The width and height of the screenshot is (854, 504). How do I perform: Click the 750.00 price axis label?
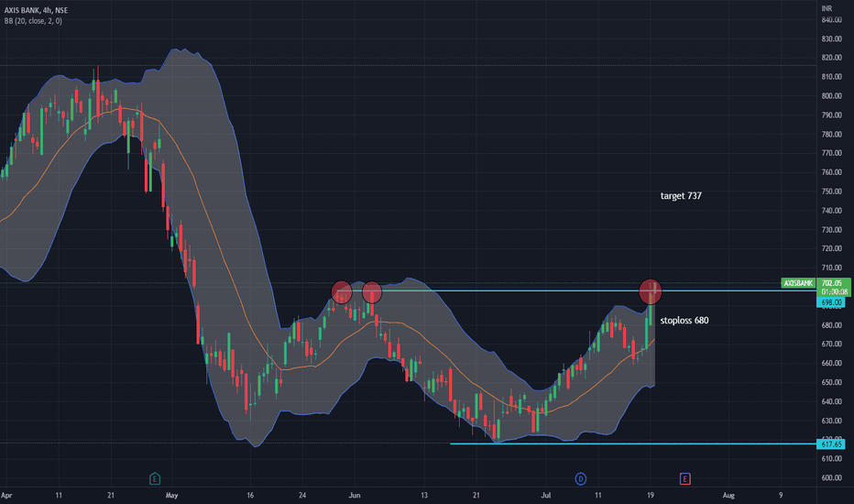pos(832,192)
